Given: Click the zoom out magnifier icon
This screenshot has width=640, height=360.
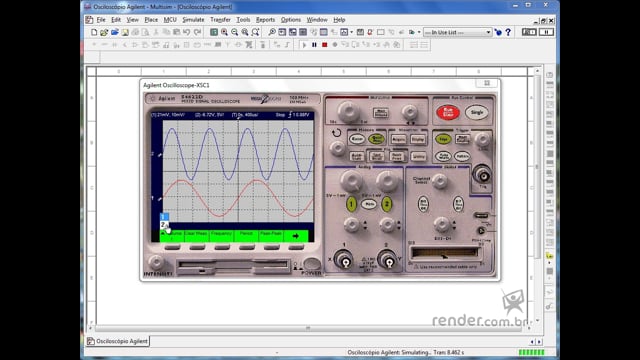Looking at the screenshot, I should tap(235, 32).
